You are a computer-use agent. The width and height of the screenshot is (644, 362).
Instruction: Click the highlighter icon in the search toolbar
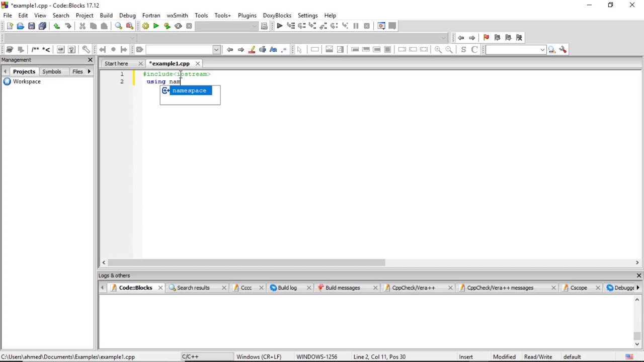tap(252, 49)
